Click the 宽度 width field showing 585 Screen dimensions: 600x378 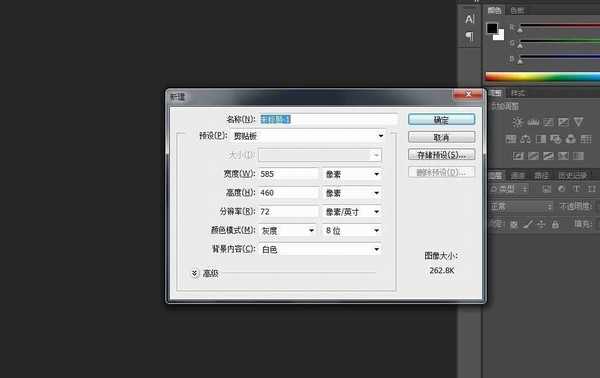[x=289, y=174]
